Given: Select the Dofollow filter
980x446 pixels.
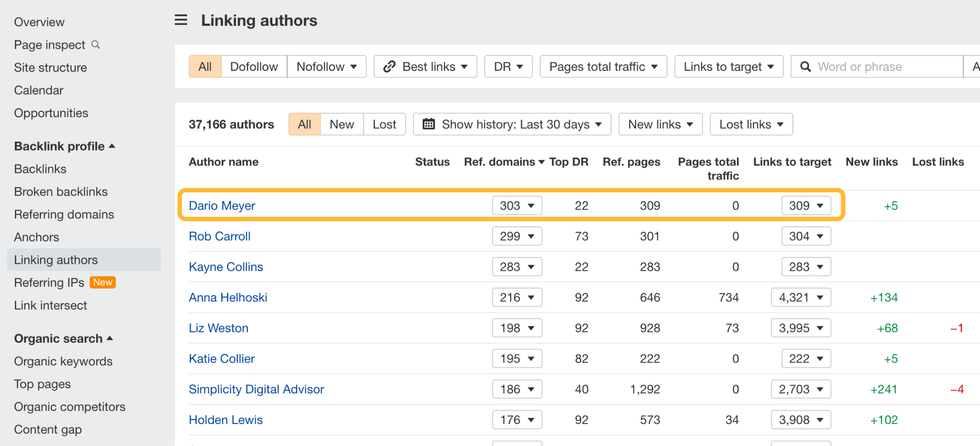Looking at the screenshot, I should pyautogui.click(x=254, y=67).
